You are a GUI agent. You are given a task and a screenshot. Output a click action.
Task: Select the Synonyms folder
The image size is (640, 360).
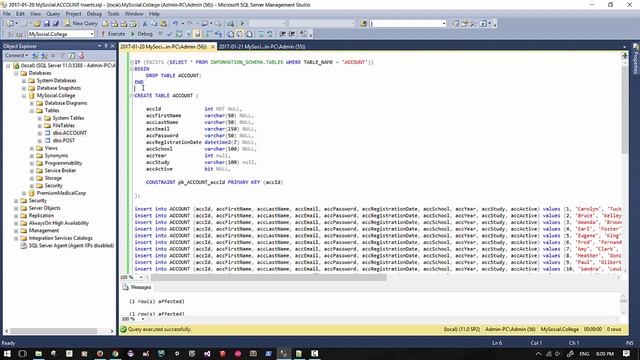tap(56, 156)
